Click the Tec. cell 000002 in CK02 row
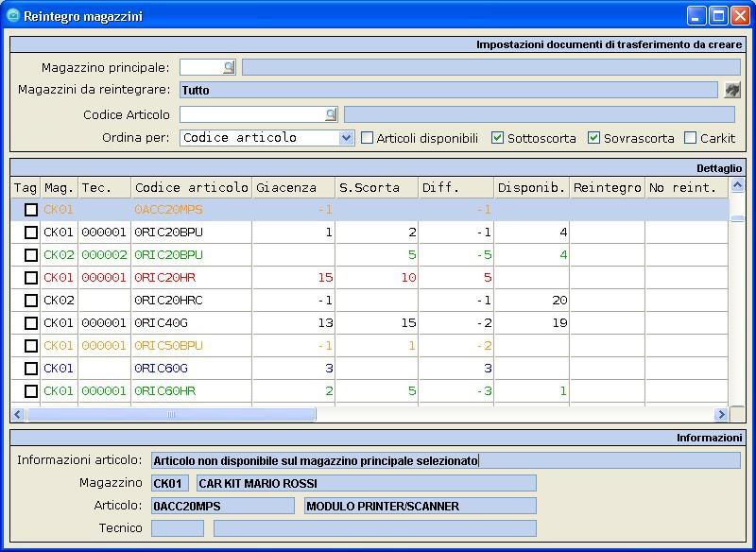The image size is (756, 552). pos(104,255)
